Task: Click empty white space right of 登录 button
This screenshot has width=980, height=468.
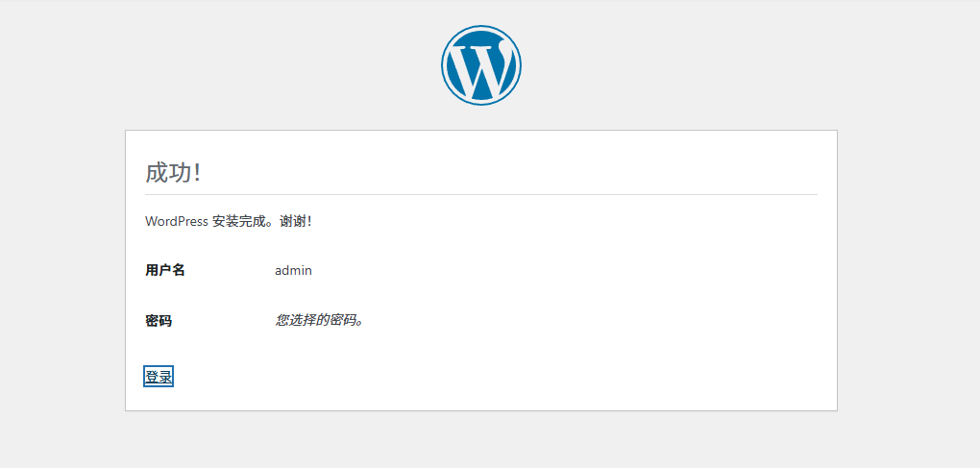Action: click(x=480, y=377)
